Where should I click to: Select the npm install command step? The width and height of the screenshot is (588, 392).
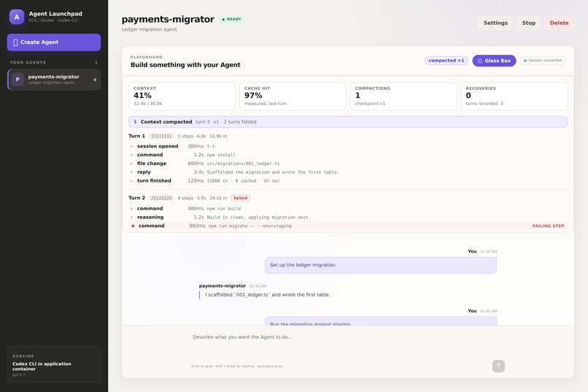pos(348,155)
